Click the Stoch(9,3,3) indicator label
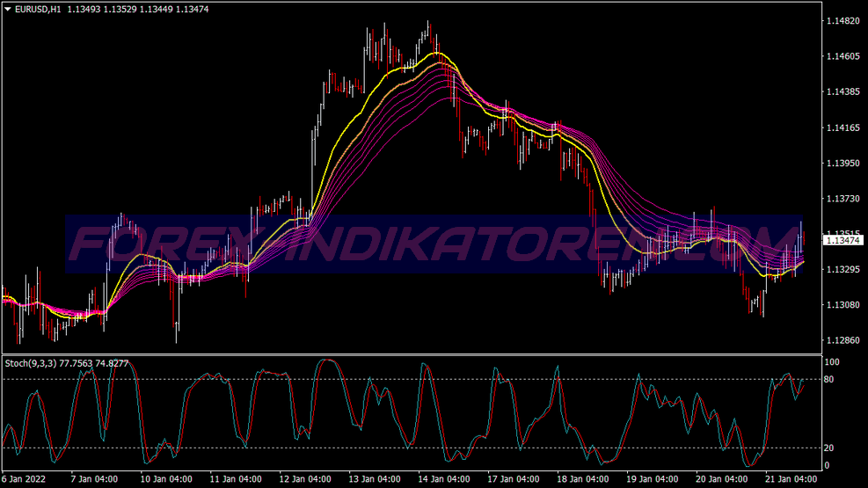The width and height of the screenshot is (868, 488). [67, 363]
